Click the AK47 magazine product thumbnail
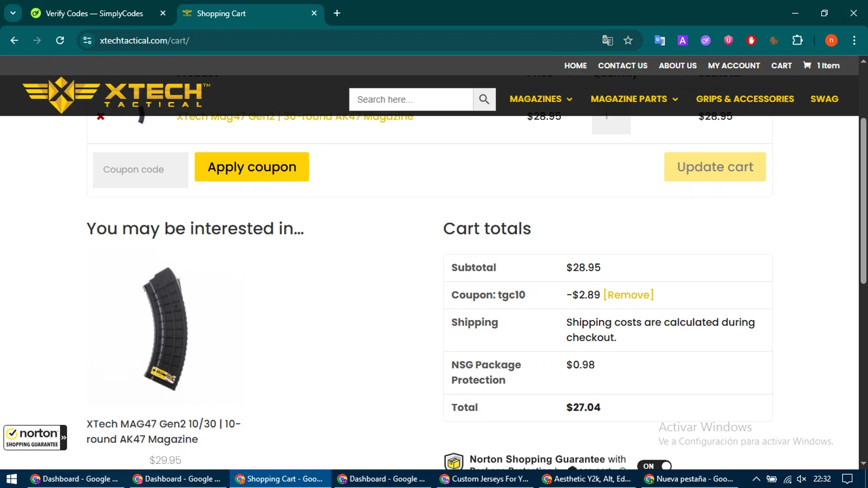868x488 pixels. [x=165, y=329]
